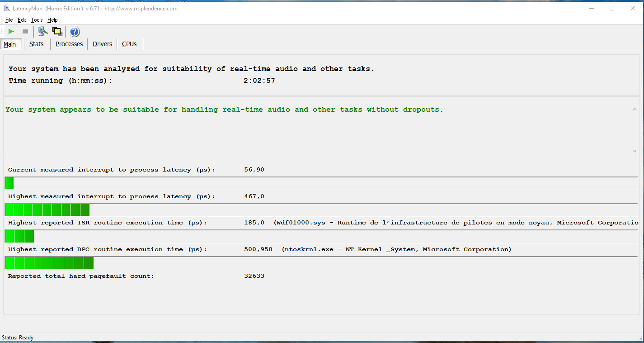This screenshot has width=644, height=343.
Task: Click the highest interrupt to process latency bar
Action: [x=321, y=210]
